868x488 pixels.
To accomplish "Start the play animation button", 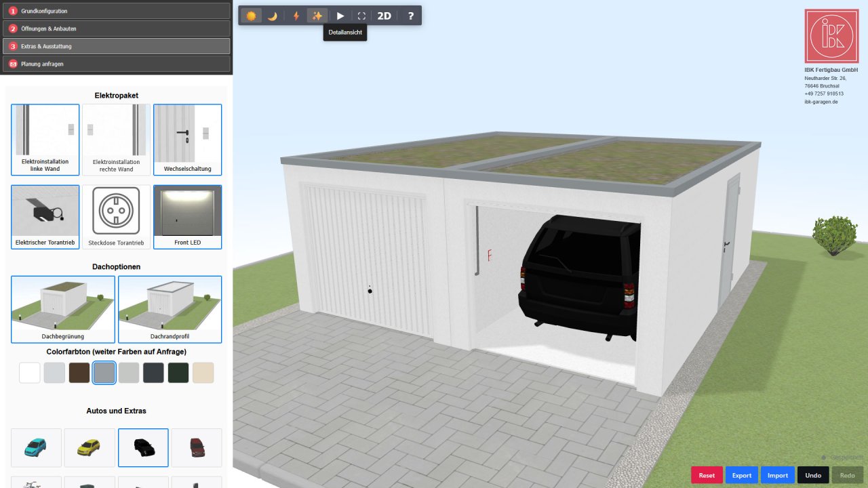I will pyautogui.click(x=340, y=16).
